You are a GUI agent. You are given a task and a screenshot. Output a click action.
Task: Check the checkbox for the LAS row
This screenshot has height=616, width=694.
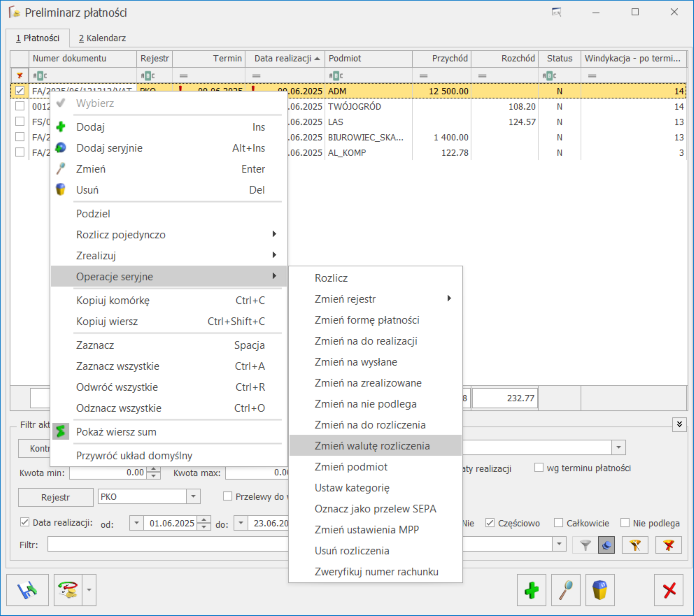tap(19, 121)
